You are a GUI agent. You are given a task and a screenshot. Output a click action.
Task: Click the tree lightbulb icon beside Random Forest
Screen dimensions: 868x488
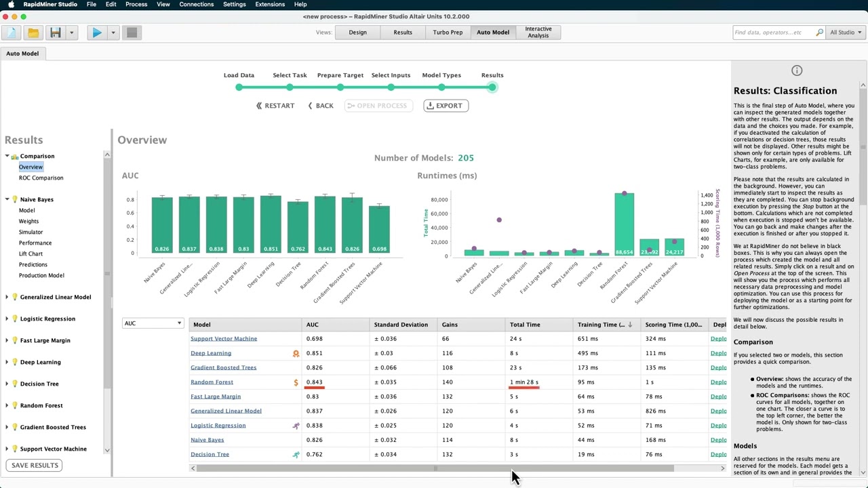point(15,406)
